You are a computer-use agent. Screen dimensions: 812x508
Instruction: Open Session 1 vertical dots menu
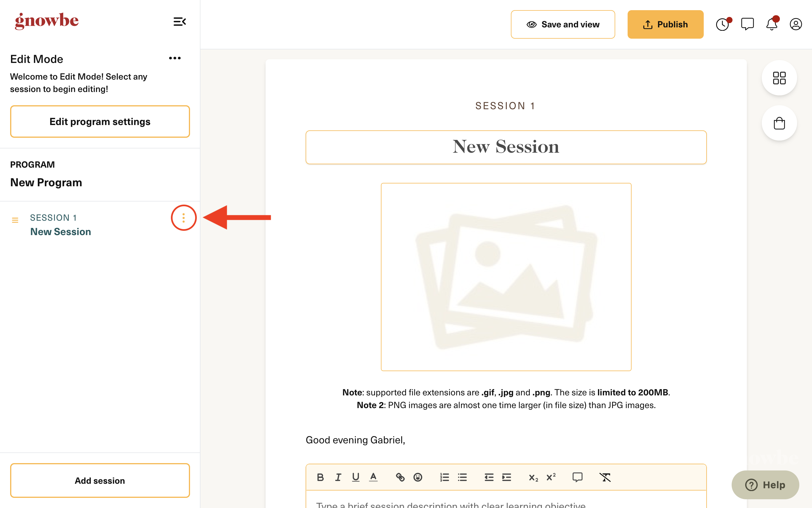point(184,218)
